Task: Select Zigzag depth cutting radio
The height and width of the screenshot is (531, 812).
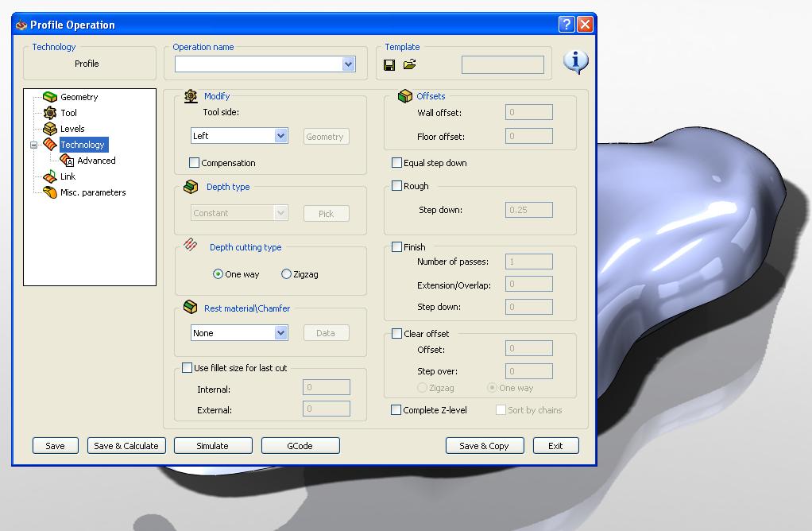Action: (286, 274)
